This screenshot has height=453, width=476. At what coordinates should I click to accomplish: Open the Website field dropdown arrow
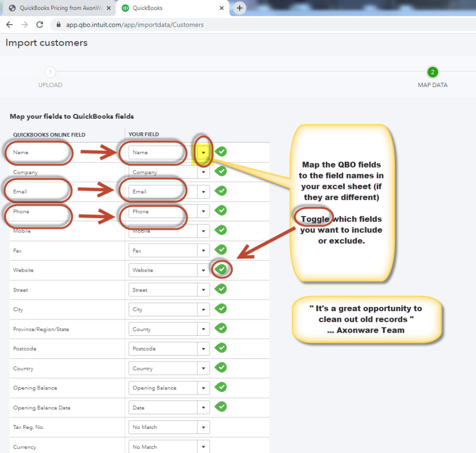pos(203,270)
